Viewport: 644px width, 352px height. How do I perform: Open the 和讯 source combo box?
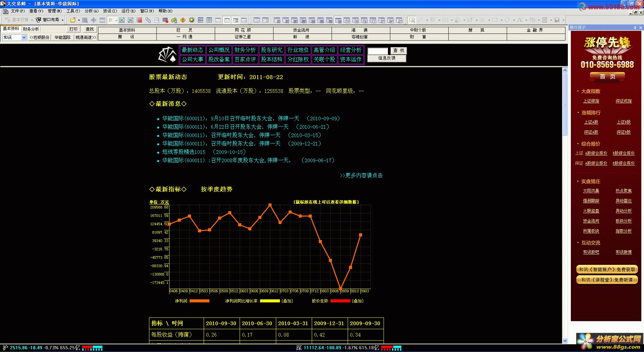click(x=14, y=38)
